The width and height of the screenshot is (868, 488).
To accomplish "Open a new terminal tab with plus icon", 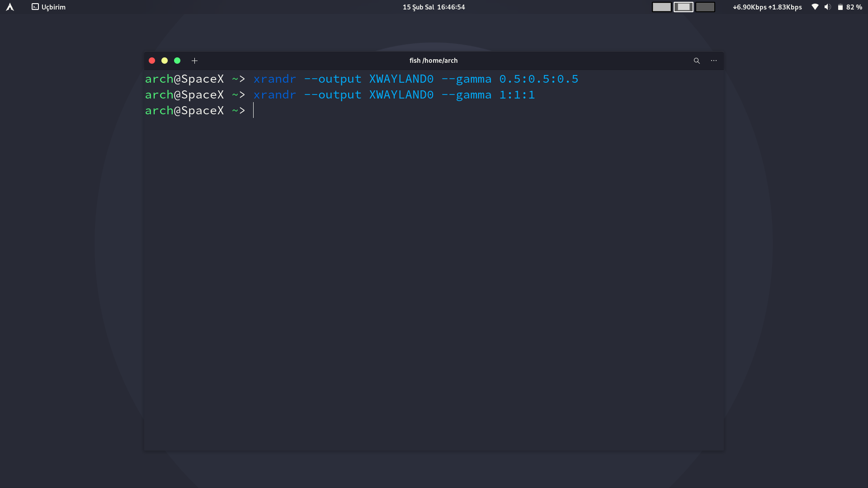I will [x=194, y=61].
